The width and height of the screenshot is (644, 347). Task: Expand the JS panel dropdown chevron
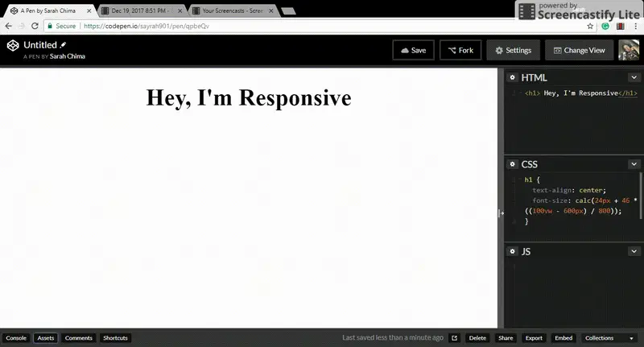coord(634,251)
